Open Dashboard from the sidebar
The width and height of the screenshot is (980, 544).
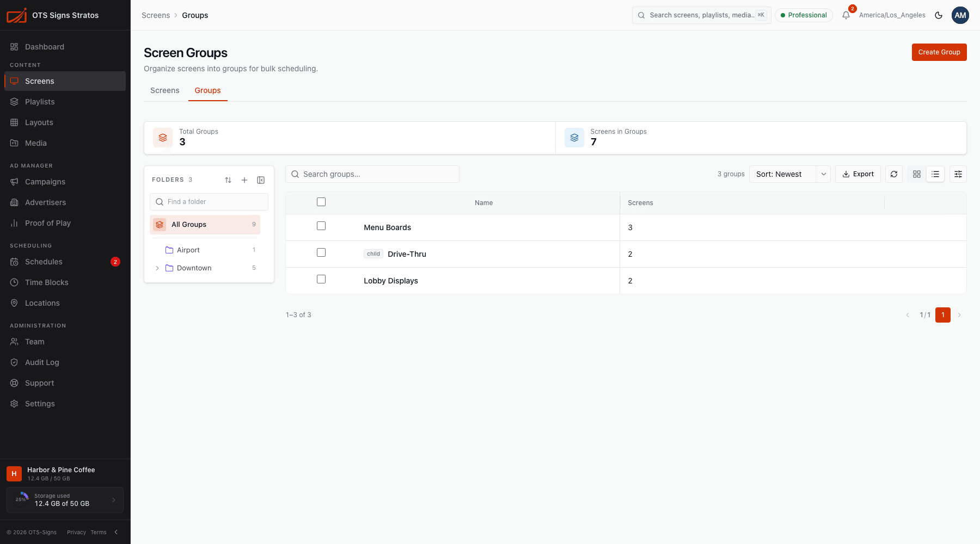point(65,47)
